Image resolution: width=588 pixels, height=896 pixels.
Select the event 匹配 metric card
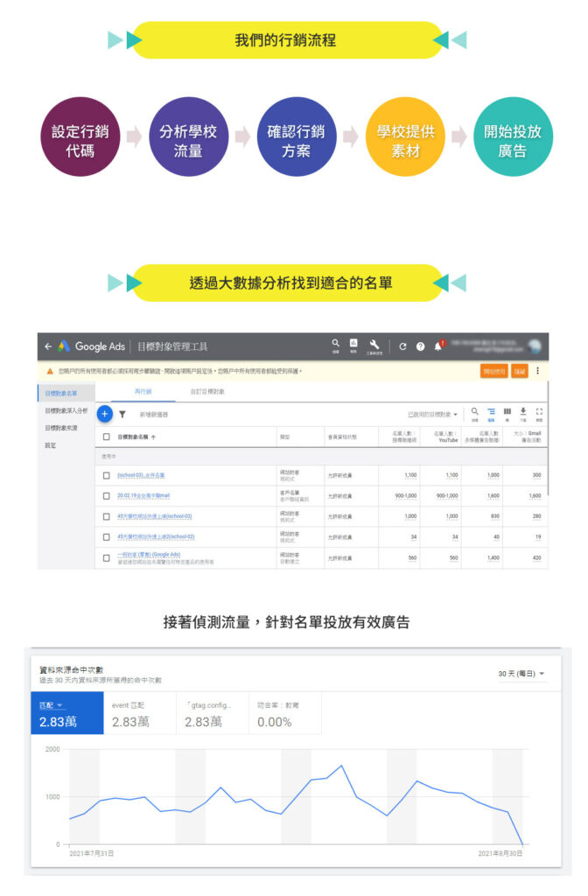point(140,713)
